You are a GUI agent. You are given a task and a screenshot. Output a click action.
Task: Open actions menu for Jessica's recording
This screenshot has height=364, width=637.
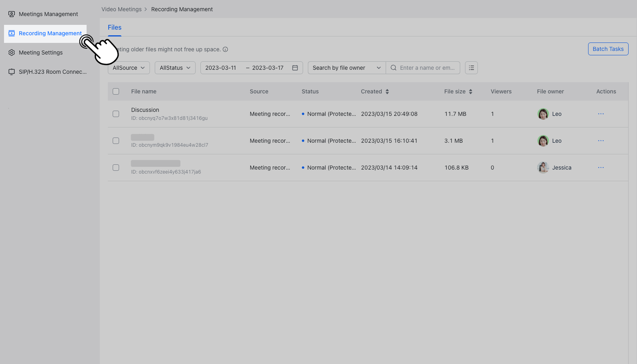601,168
